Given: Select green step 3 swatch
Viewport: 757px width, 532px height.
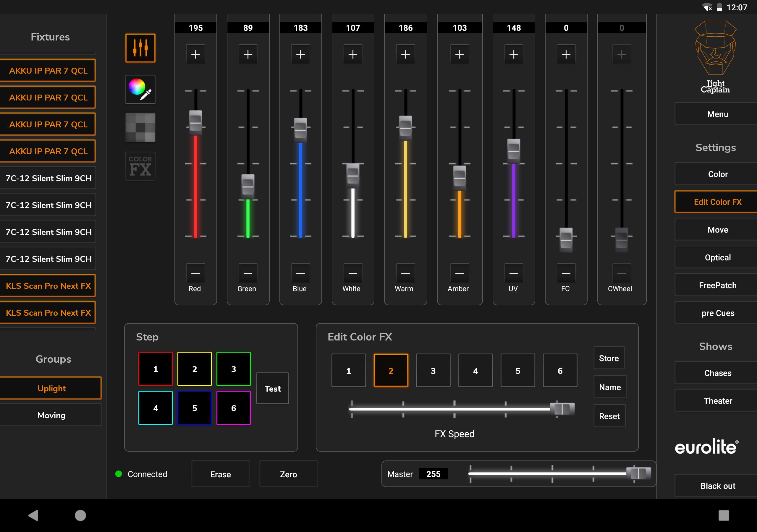Looking at the screenshot, I should [233, 369].
